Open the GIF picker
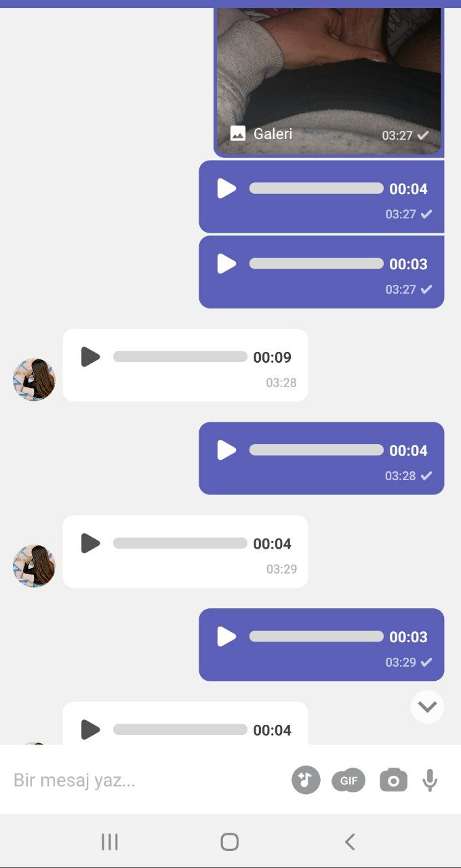Image resolution: width=461 pixels, height=868 pixels. (x=348, y=781)
